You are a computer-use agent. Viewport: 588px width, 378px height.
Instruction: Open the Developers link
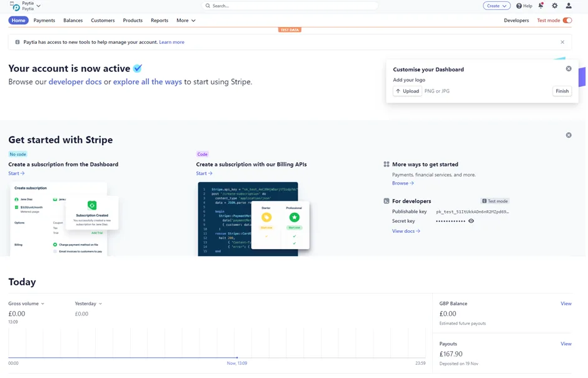click(516, 20)
